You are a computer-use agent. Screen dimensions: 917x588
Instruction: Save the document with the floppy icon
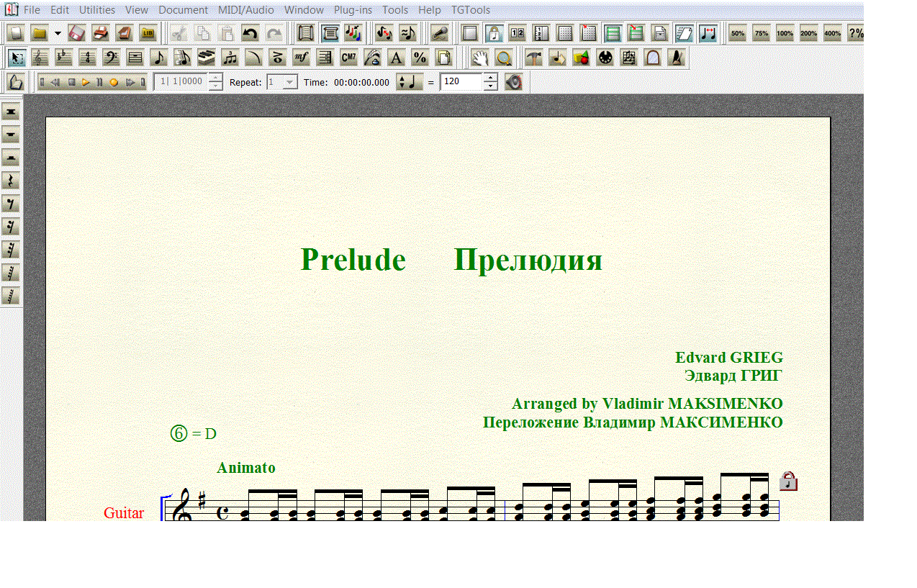[78, 33]
